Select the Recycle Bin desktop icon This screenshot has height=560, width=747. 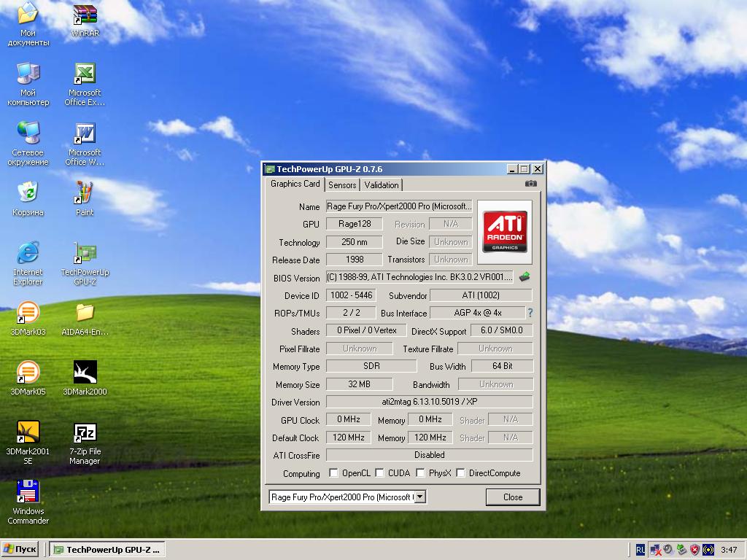pos(28,199)
